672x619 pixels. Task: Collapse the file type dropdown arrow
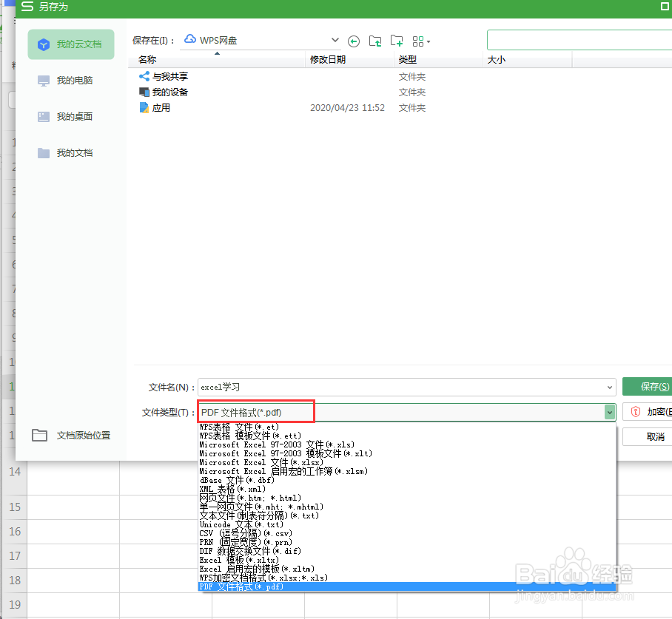[x=609, y=413]
